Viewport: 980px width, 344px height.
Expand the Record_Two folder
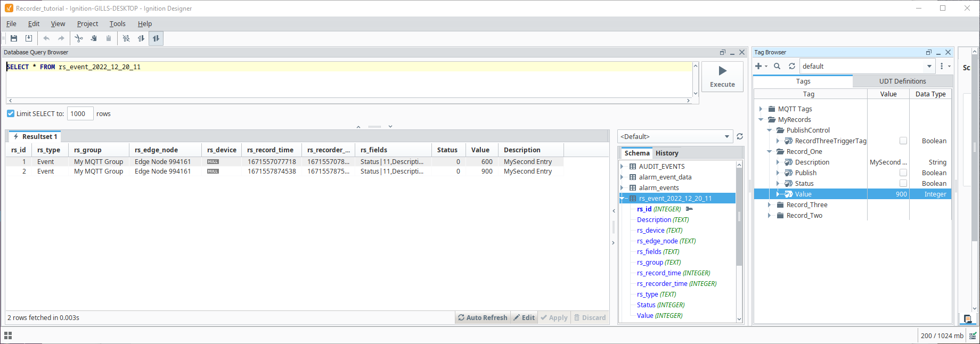point(769,215)
